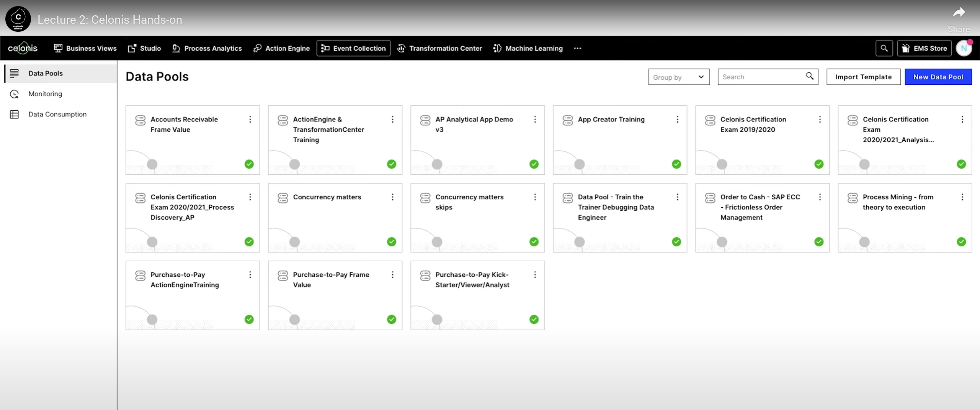Click green status check on Data Pool - Train the Trainer
Screen dimensions: 980x410
pyautogui.click(x=676, y=242)
